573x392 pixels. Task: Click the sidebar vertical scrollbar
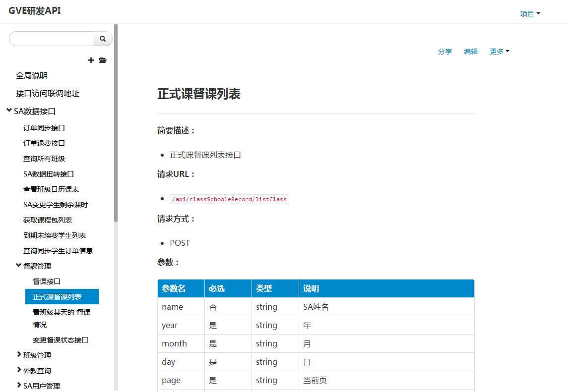[116, 124]
